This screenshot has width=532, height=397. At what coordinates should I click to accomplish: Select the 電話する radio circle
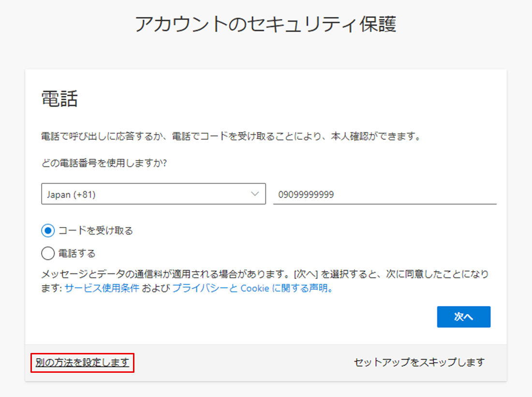coord(48,253)
